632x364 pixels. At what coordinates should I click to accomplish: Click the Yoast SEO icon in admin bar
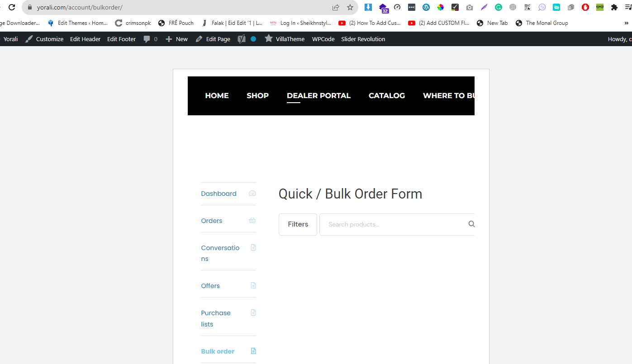(x=242, y=39)
